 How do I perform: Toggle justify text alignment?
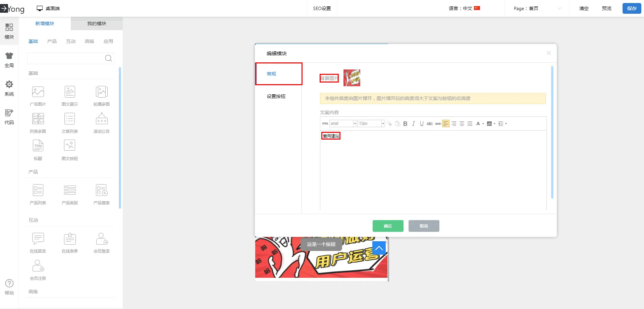(x=470, y=124)
